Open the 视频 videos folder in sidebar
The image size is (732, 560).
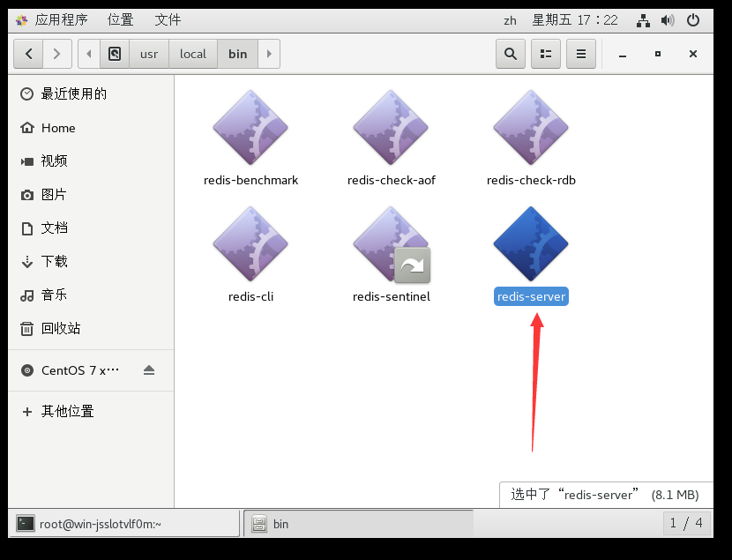point(91,161)
